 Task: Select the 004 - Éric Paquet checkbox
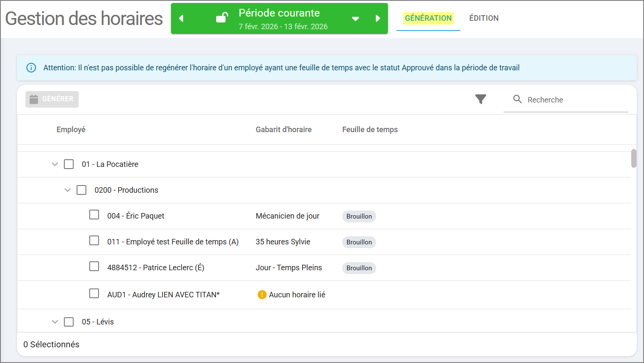point(94,215)
